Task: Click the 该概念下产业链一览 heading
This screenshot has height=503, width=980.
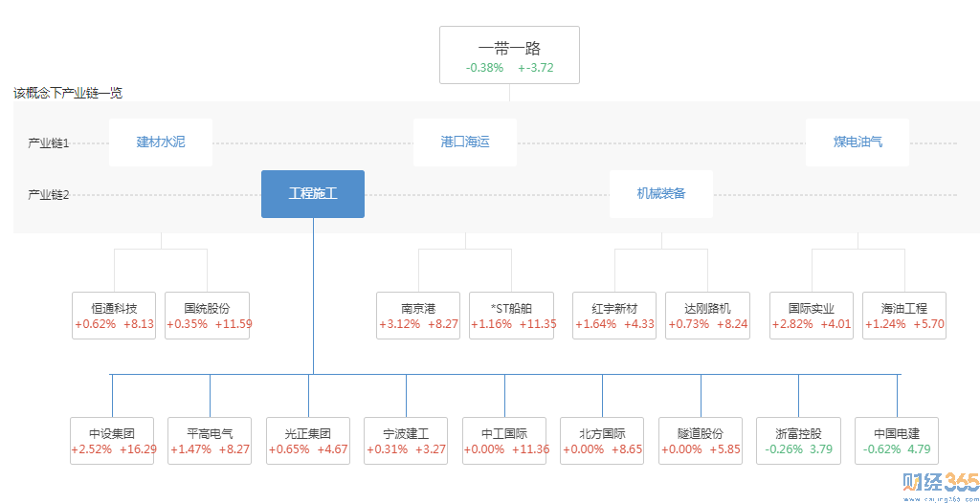Action: (x=68, y=94)
